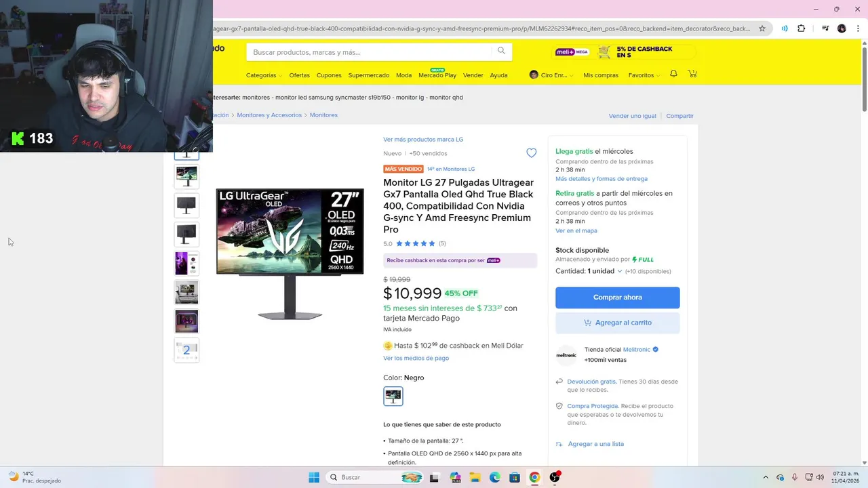Add product to favorites with heart icon
The image size is (868, 488).
(x=532, y=153)
